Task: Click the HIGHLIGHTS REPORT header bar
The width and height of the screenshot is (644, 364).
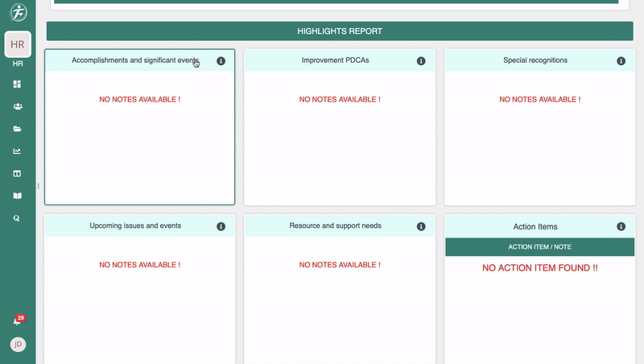Action: [340, 31]
